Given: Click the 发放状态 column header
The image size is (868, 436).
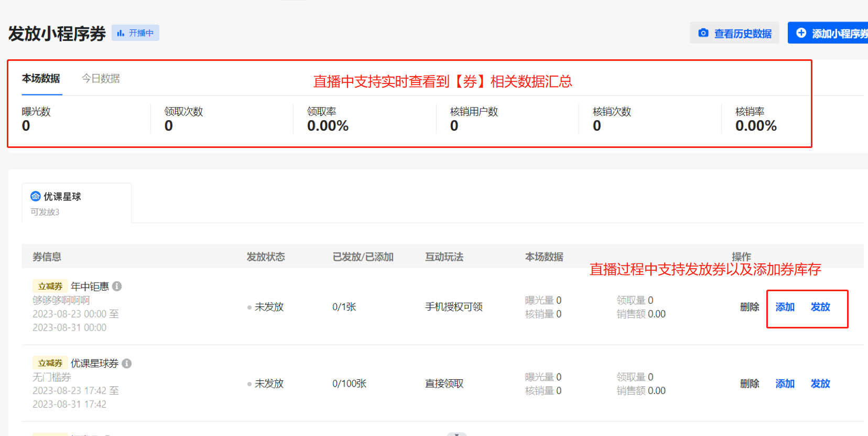Looking at the screenshot, I should (266, 257).
